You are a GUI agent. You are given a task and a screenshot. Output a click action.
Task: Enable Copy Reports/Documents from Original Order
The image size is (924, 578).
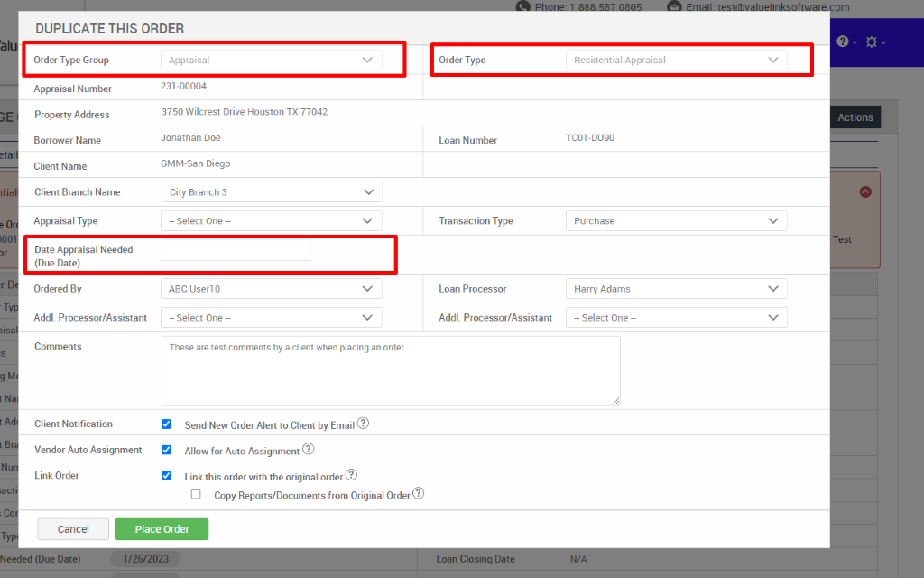pos(196,494)
